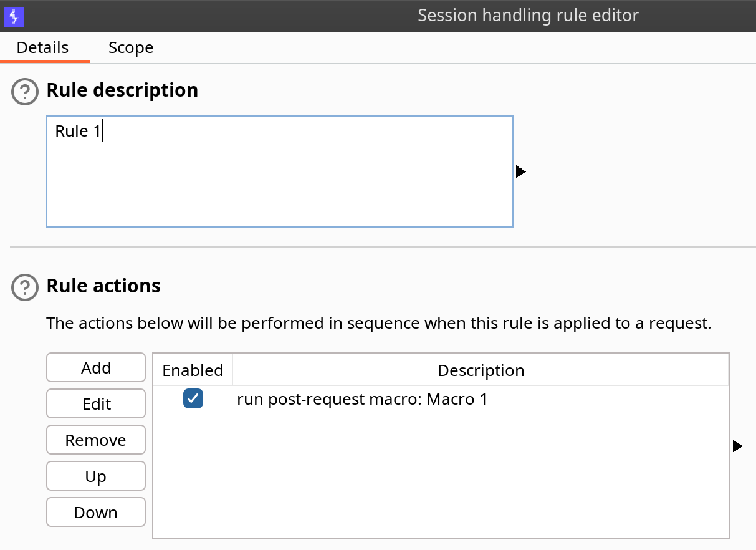Add a new rule action
The width and height of the screenshot is (756, 550).
[96, 368]
